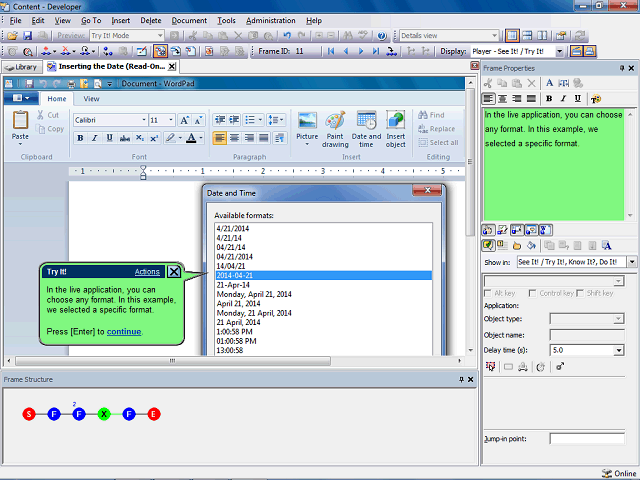Click Replace in Editing group
The image size is (640, 480).
click(x=436, y=129)
